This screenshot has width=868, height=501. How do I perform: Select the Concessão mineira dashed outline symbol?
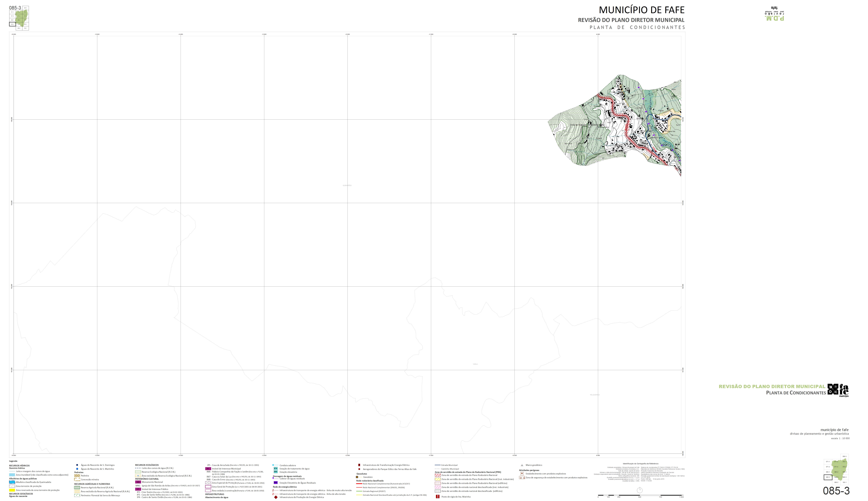[77, 479]
